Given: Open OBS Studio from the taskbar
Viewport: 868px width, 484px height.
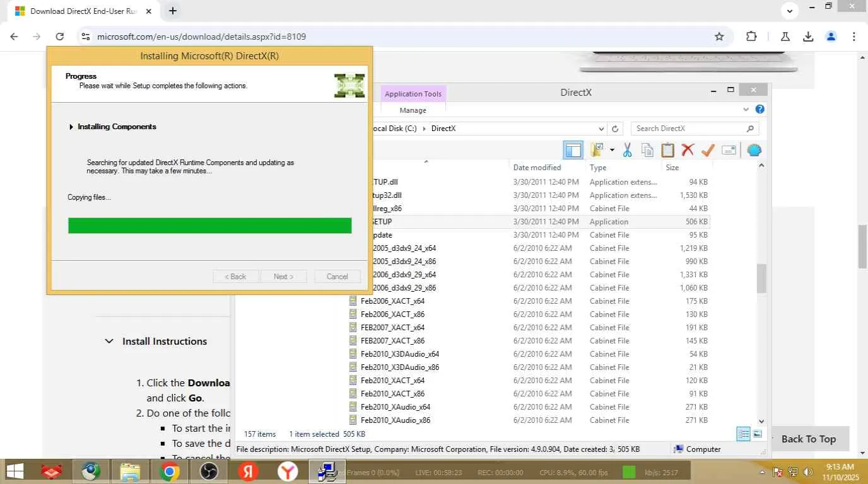Looking at the screenshot, I should tap(208, 471).
